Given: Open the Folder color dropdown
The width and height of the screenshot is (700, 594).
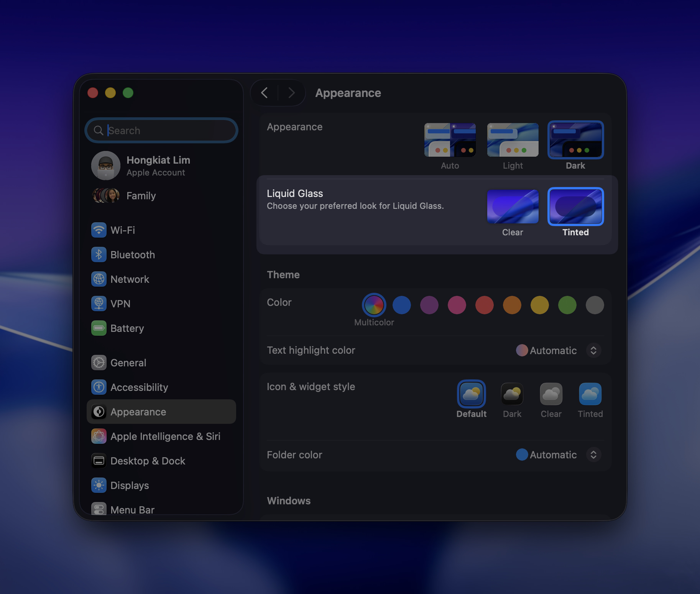Looking at the screenshot, I should coord(593,455).
